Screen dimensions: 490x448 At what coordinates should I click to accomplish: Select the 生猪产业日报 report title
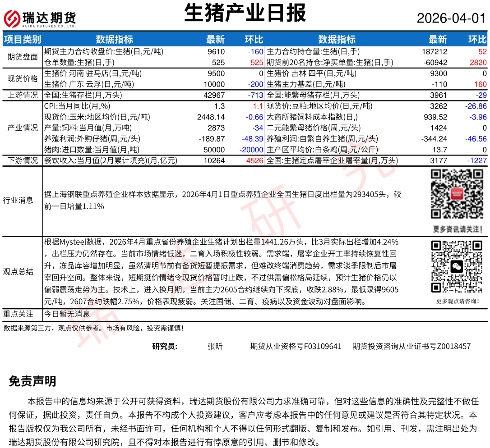(x=245, y=13)
